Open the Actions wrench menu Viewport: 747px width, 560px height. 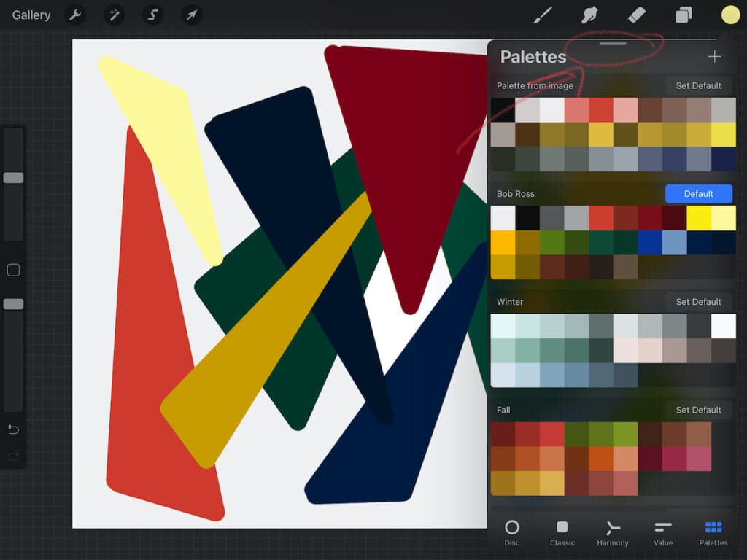pos(75,15)
